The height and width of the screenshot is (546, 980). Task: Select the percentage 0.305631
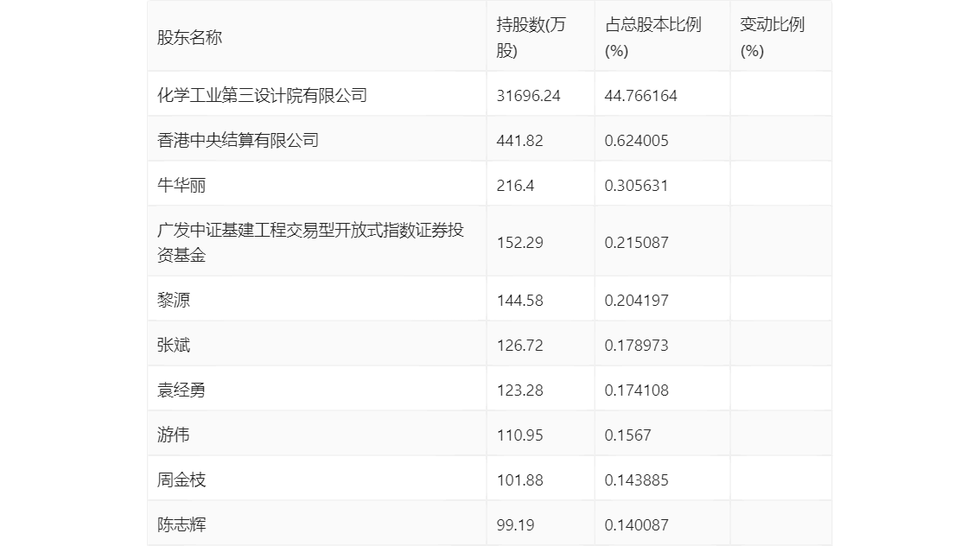636,186
